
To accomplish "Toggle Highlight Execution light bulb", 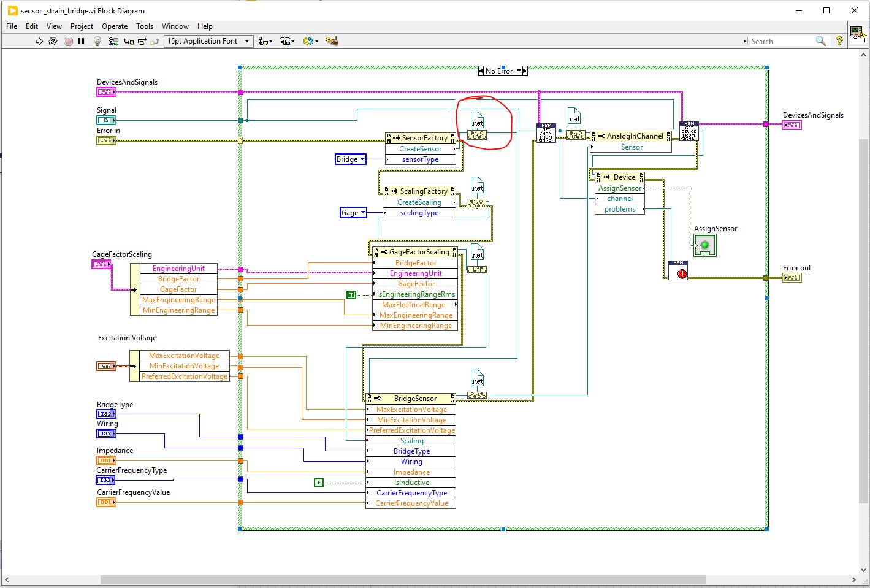I will pos(97,41).
